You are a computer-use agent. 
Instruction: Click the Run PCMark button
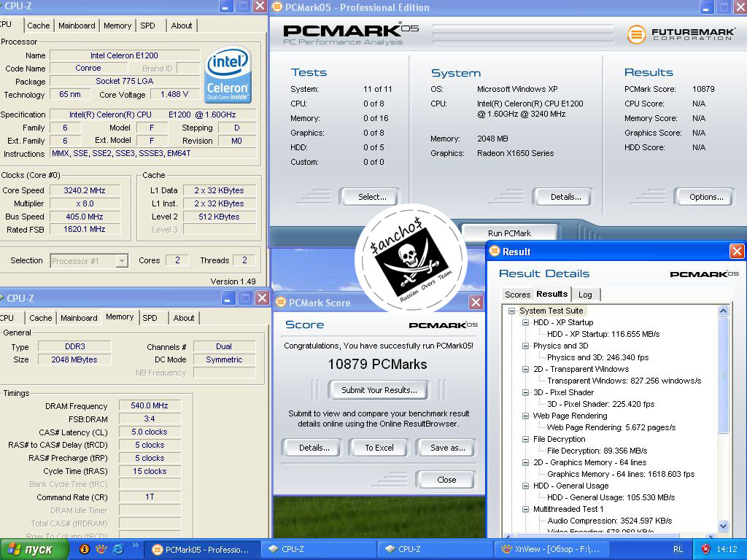click(x=509, y=233)
